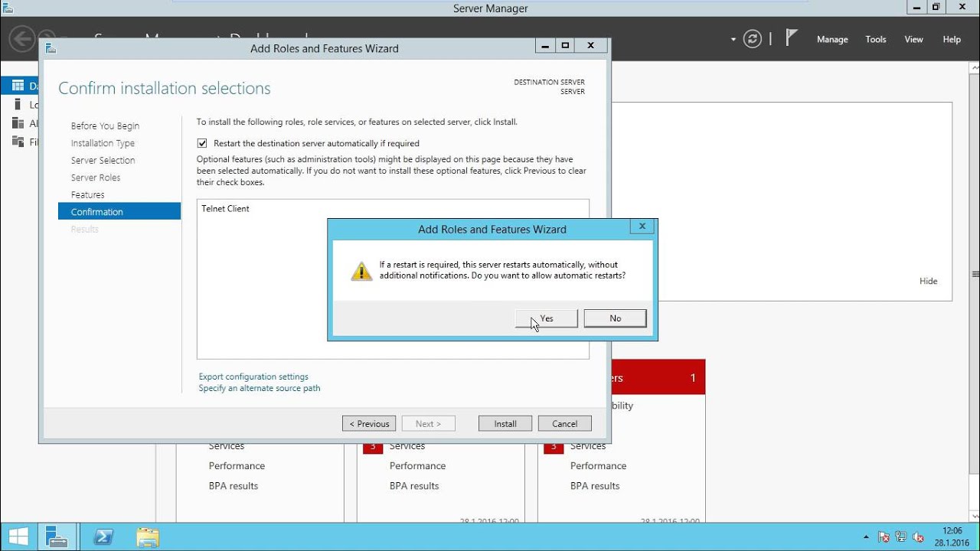Click No in the restart dialog
Viewport: 980px width, 551px height.
[615, 318]
